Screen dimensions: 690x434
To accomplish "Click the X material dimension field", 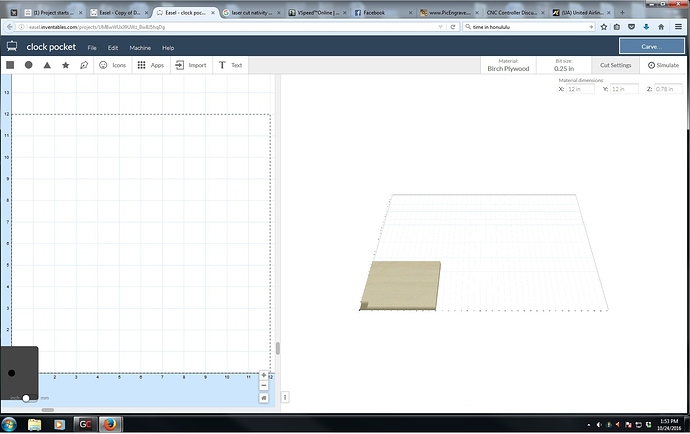I will click(x=580, y=89).
